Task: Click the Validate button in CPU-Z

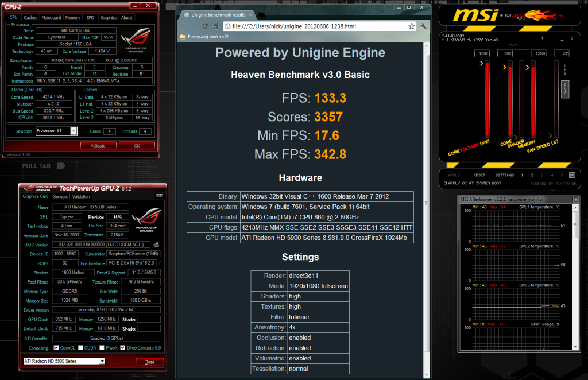Action: 98,146
